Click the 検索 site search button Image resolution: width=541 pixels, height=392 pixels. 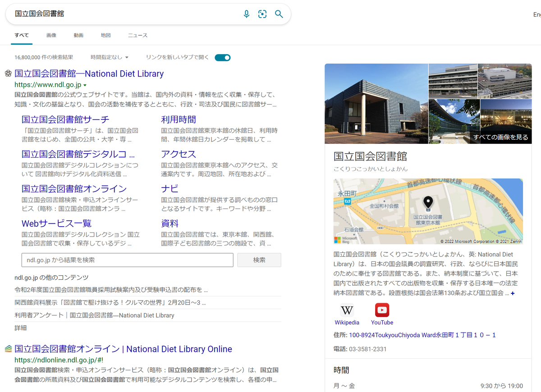(259, 260)
